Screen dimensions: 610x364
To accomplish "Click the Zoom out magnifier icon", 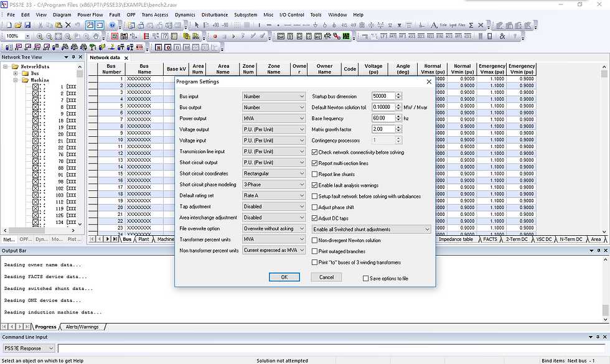I will point(49,37).
